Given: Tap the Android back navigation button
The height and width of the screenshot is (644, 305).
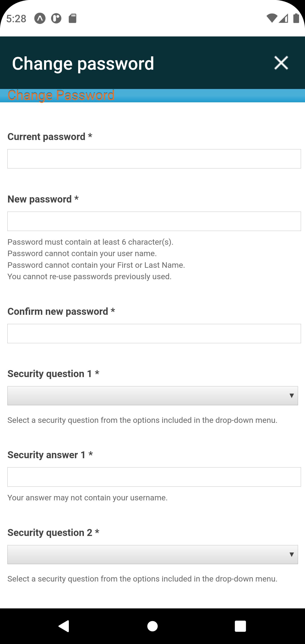Looking at the screenshot, I should click(x=64, y=626).
